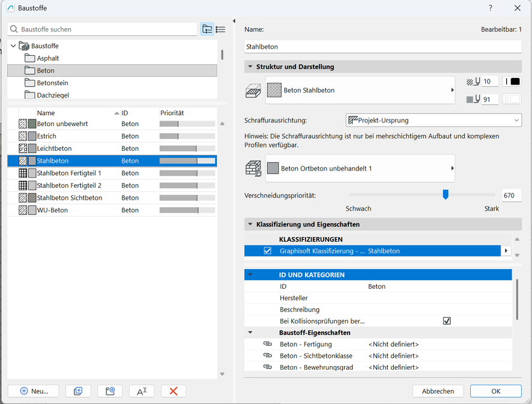Click the background pen icon beside 91
Image resolution: width=532 pixels, height=404 pixels.
click(473, 100)
